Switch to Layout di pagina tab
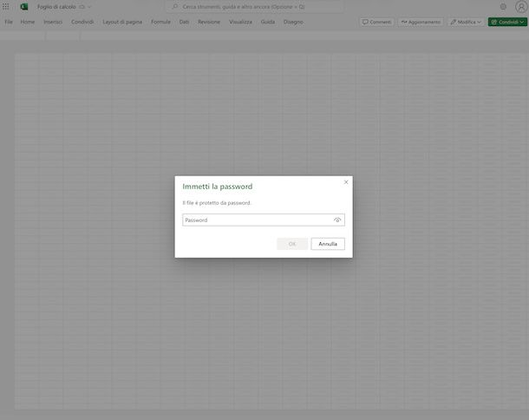The width and height of the screenshot is (529, 420). pyautogui.click(x=122, y=22)
